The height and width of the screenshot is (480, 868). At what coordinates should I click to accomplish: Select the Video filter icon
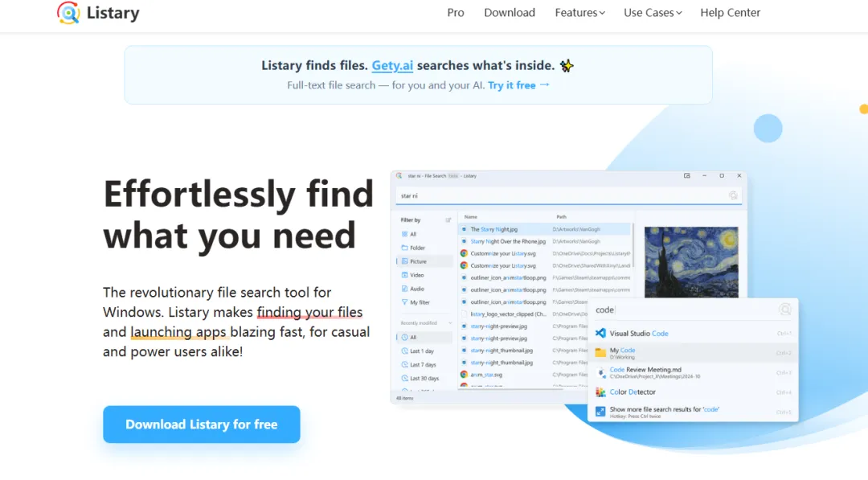tap(404, 275)
